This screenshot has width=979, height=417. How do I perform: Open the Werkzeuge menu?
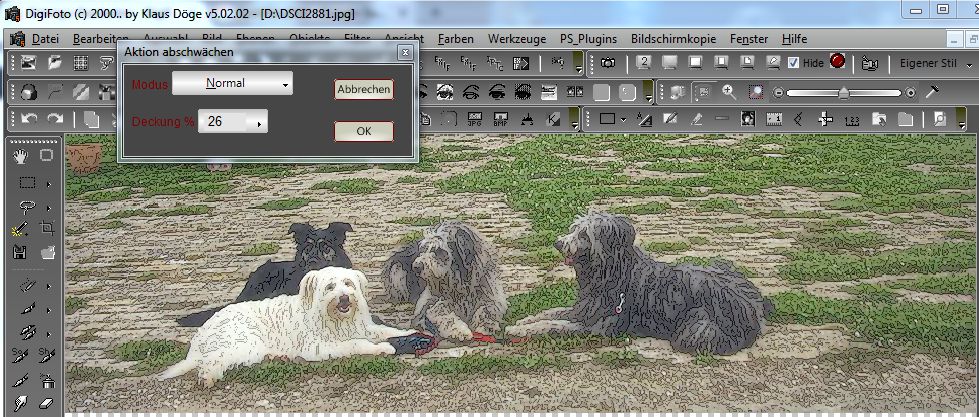(x=517, y=39)
